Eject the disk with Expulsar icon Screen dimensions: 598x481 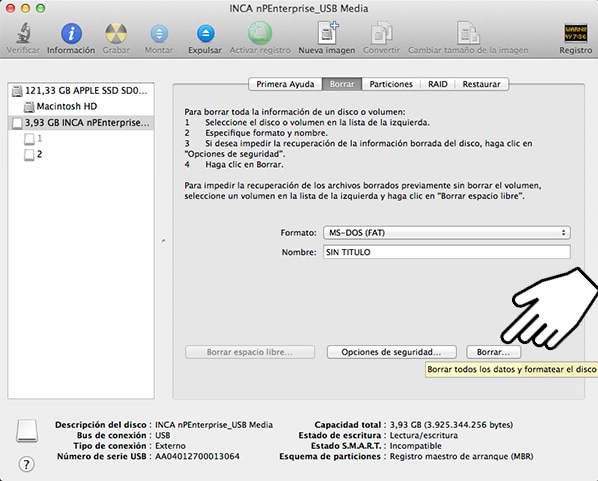click(205, 34)
